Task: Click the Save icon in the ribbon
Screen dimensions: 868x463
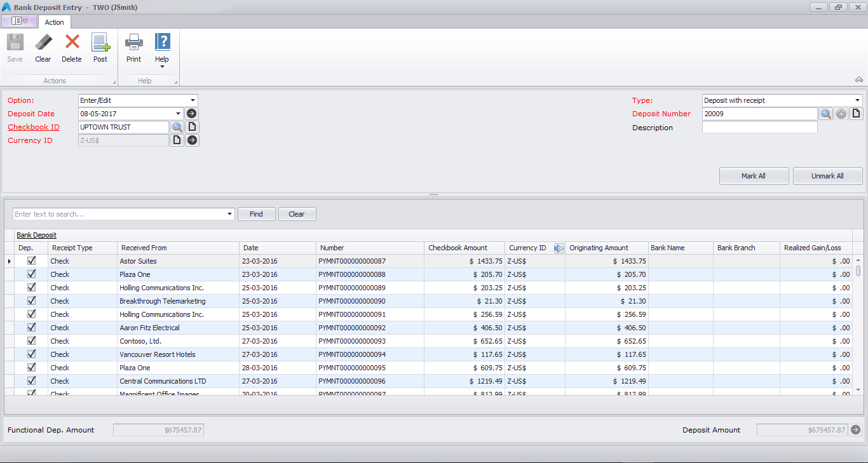Action: pyautogui.click(x=15, y=43)
